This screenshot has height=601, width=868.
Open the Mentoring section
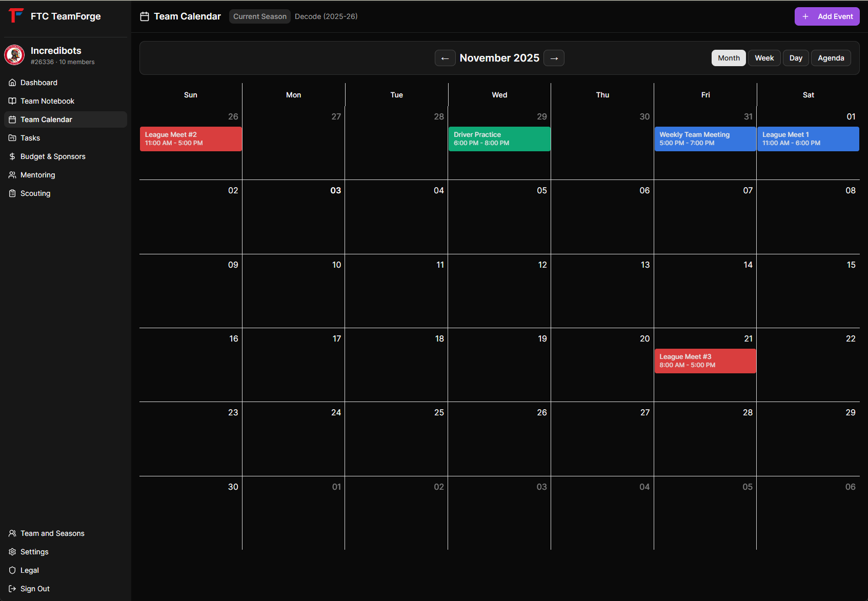(37, 175)
